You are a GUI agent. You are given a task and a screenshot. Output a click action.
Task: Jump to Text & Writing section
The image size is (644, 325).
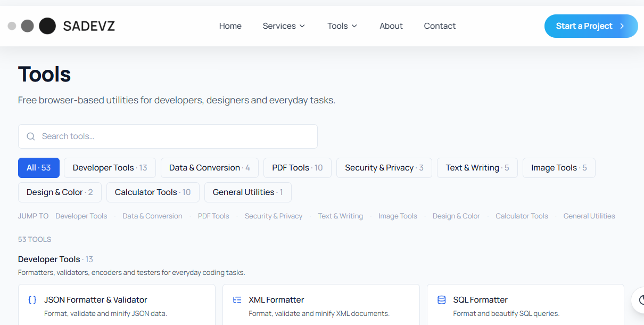[341, 216]
